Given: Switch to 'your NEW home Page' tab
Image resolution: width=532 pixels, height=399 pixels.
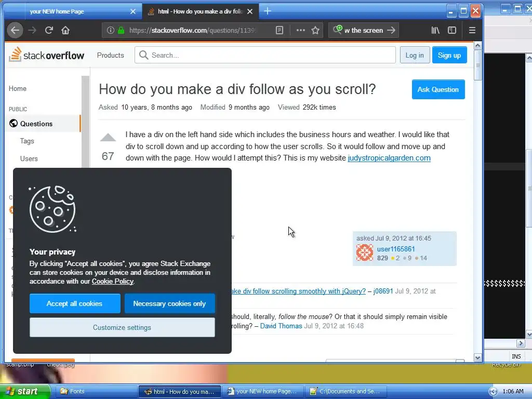Looking at the screenshot, I should (73, 11).
